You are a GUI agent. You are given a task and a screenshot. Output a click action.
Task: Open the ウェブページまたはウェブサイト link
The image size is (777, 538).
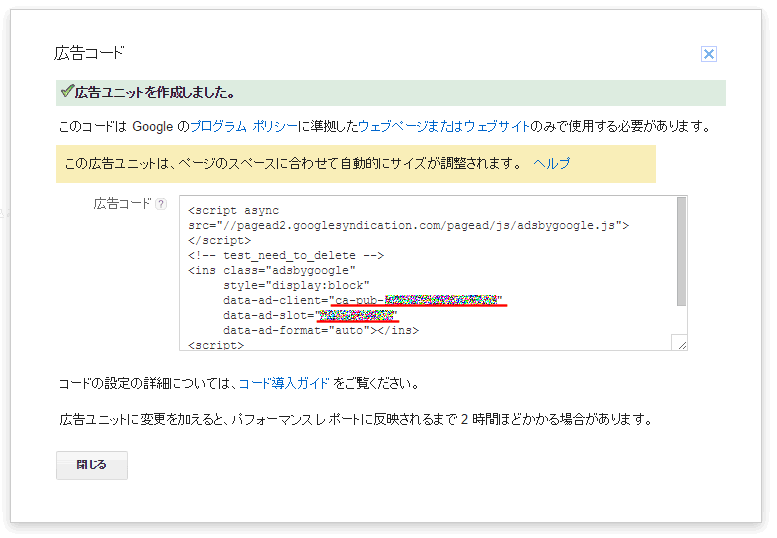[444, 126]
